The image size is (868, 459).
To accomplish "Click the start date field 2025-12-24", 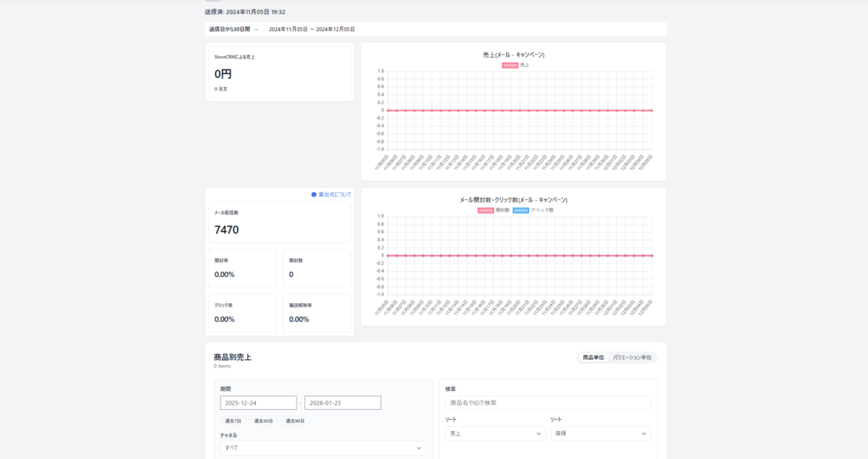I will (x=259, y=403).
